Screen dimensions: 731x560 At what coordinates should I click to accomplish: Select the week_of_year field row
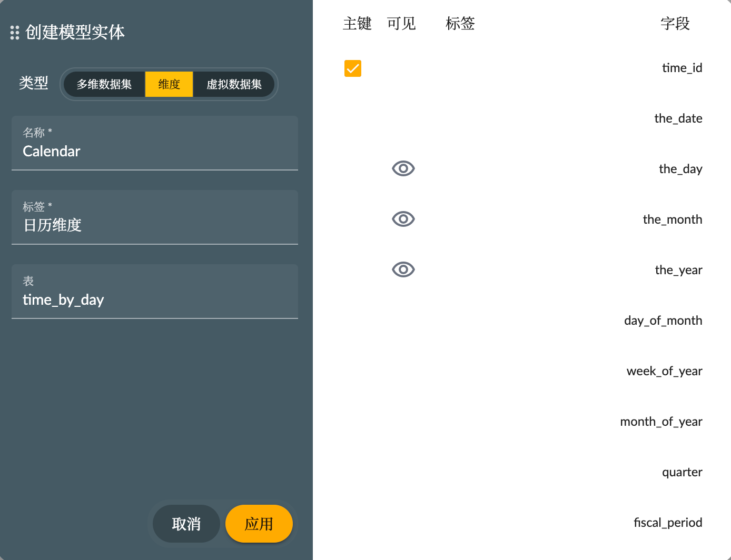(x=664, y=371)
